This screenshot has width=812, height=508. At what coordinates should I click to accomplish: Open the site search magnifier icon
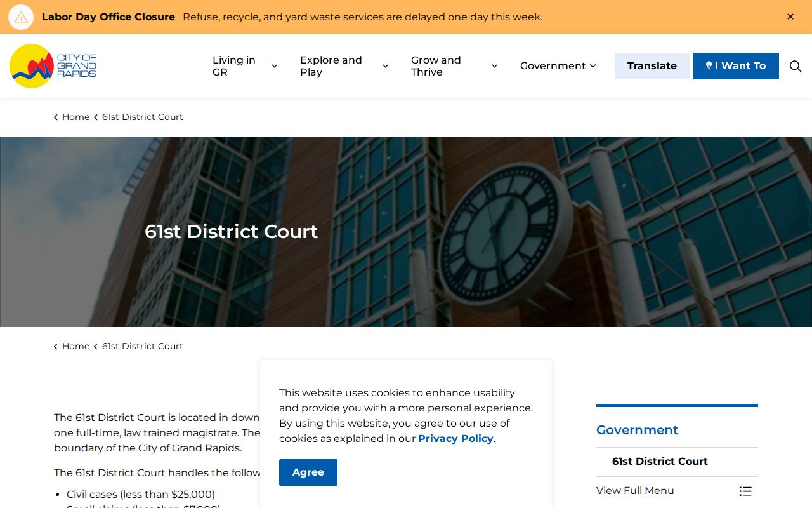(796, 66)
